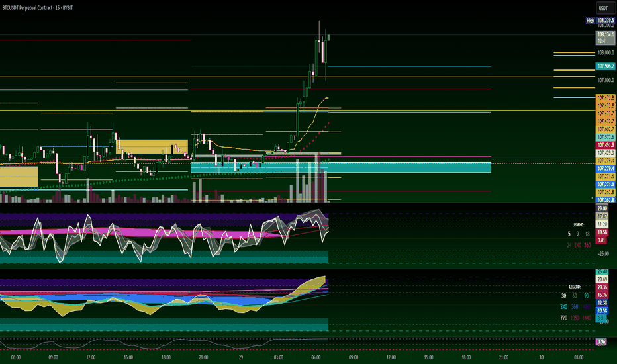Click the 29 date label on time axis
This screenshot has width=617, height=364.
pos(241,357)
